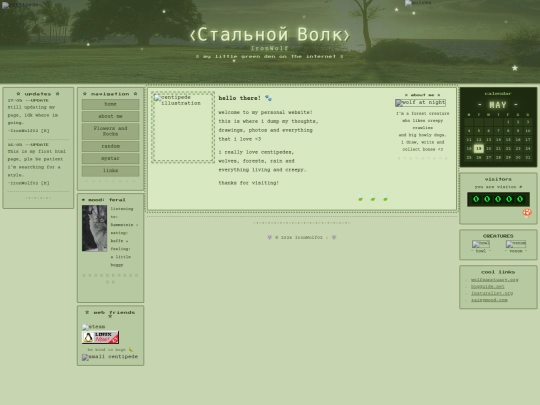Click the large white star in header
The image size is (540, 405).
point(515,68)
